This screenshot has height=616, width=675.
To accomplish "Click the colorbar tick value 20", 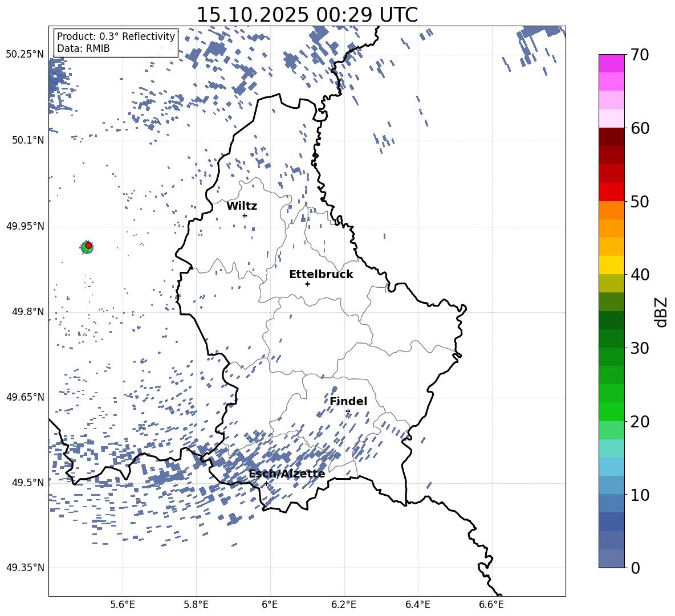I will [640, 422].
